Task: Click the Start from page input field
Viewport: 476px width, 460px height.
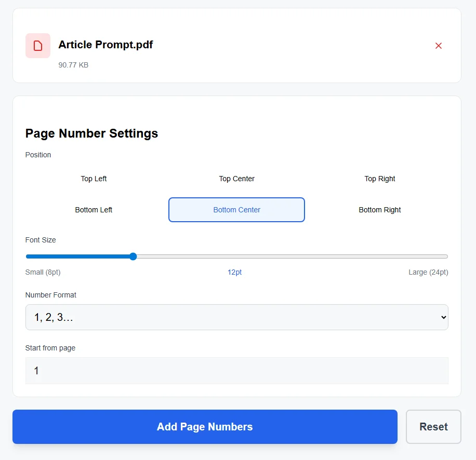Action: [236, 371]
